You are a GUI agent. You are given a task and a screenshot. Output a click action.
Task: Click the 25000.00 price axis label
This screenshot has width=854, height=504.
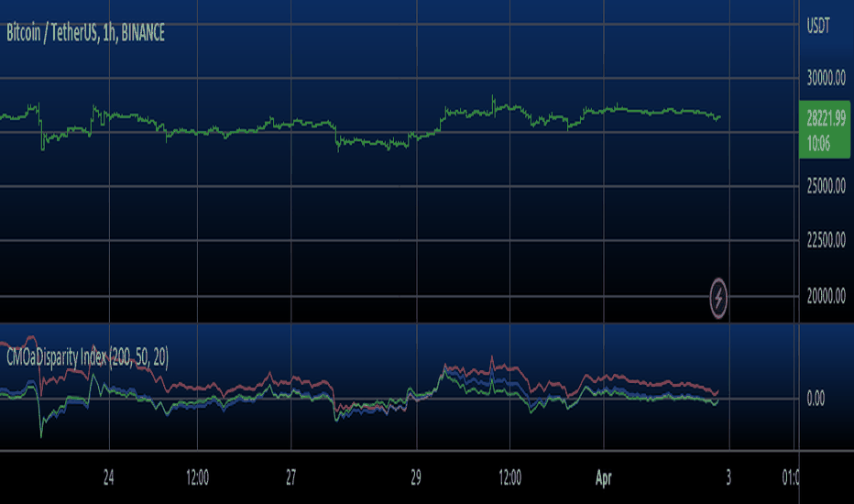point(827,186)
